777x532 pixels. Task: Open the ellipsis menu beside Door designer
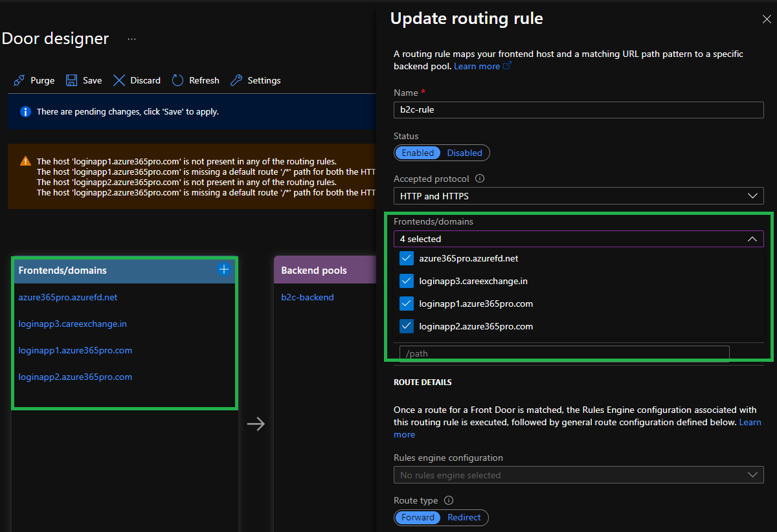click(x=131, y=39)
